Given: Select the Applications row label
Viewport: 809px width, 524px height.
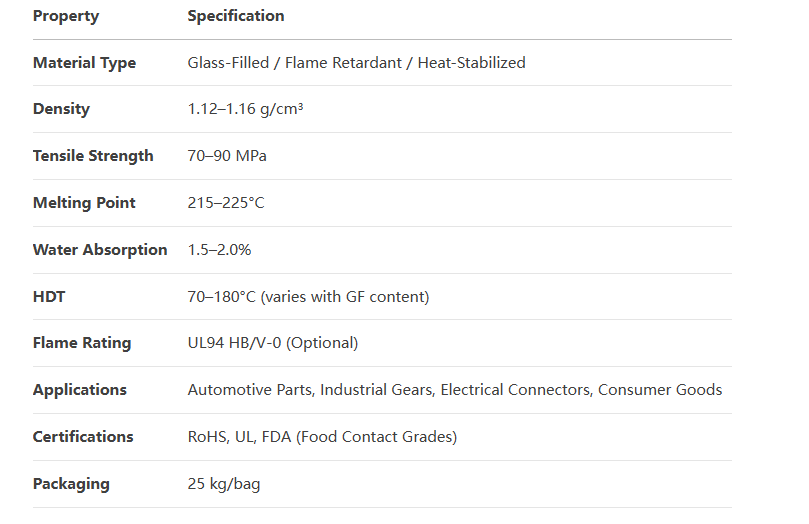Looking at the screenshot, I should [x=80, y=390].
